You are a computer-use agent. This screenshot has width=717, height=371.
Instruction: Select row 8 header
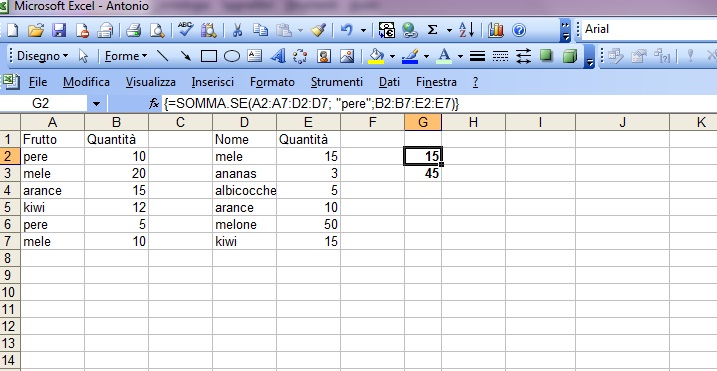tap(10, 258)
